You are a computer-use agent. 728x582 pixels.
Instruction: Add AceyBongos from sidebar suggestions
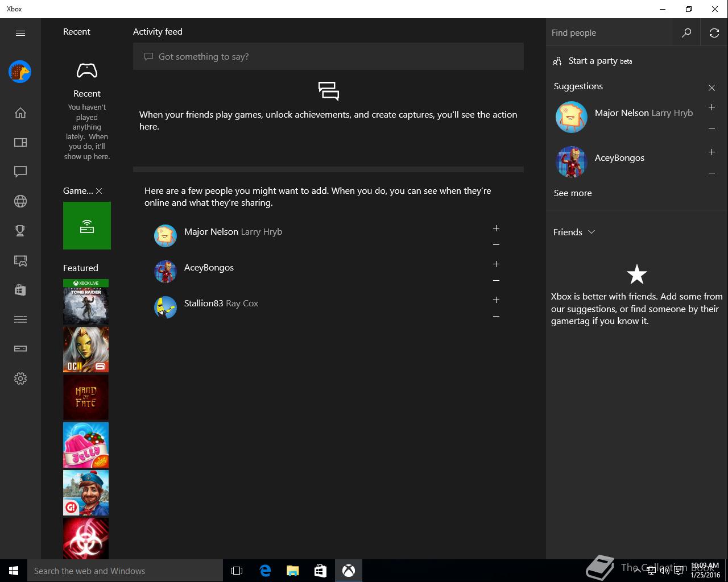[x=712, y=152]
